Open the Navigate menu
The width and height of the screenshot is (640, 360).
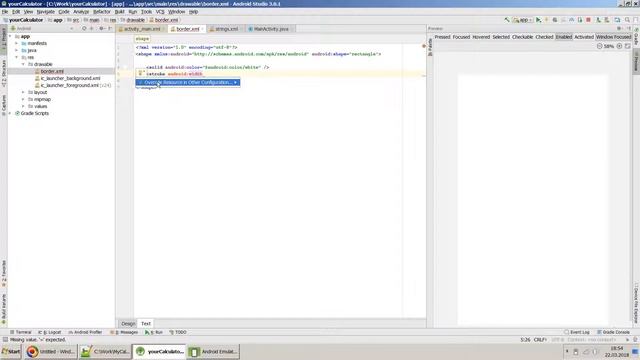(45, 12)
